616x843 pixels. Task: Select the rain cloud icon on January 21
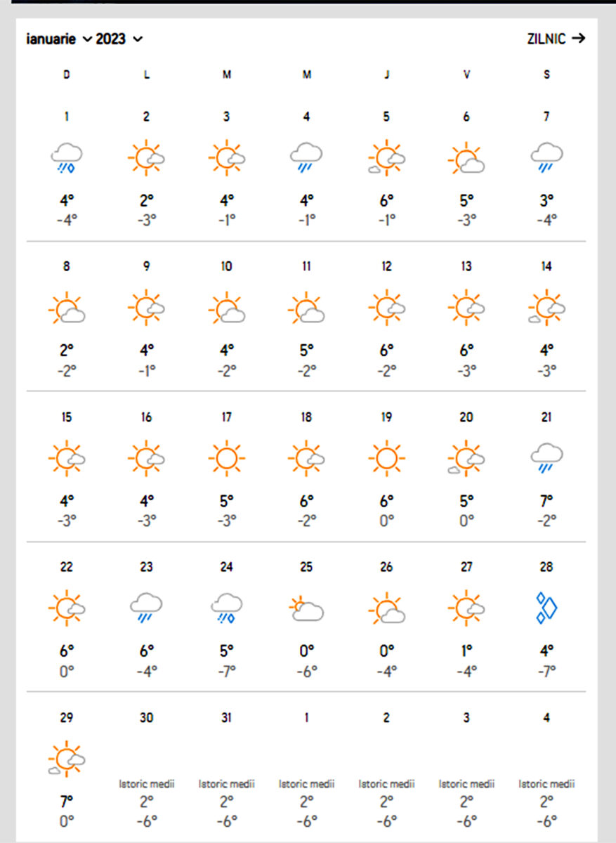[x=546, y=458]
